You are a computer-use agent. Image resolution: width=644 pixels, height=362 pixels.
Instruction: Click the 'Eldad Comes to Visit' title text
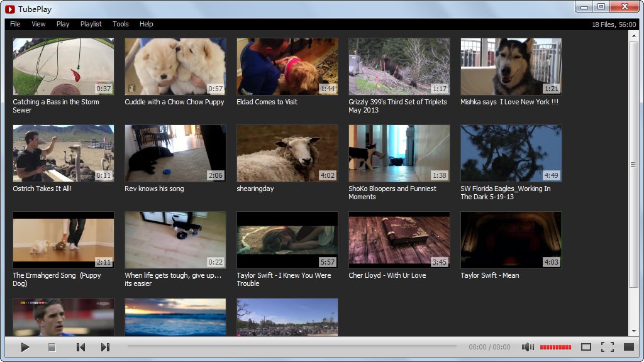click(267, 102)
